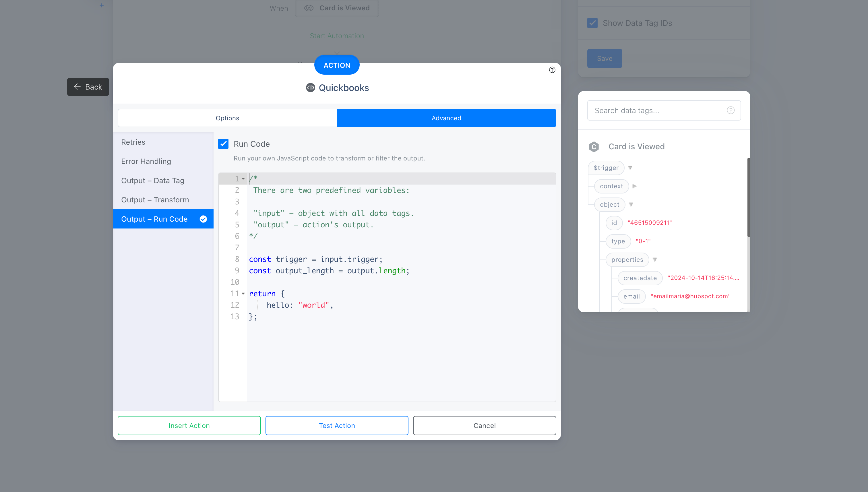868x492 pixels.
Task: Click the plus icon at top left
Action: pyautogui.click(x=101, y=5)
